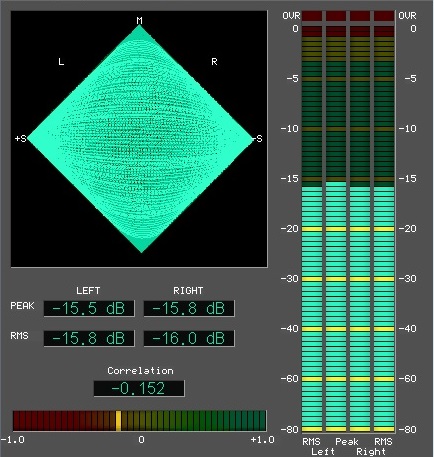The width and height of the screenshot is (434, 457).
Task: Click the -5 mark on left scale
Action: pyautogui.click(x=293, y=79)
